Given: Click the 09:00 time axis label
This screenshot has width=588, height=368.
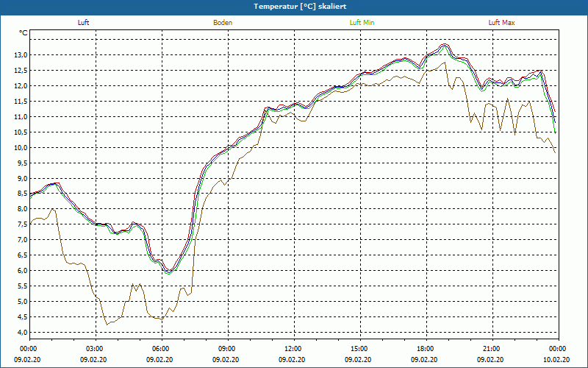Looking at the screenshot, I should [226, 349].
